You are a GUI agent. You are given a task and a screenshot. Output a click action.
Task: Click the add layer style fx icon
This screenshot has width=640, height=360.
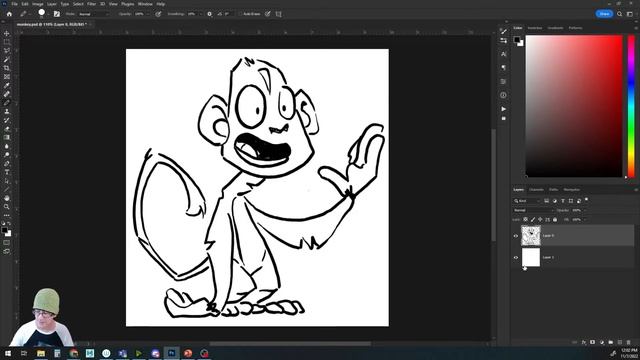(x=584, y=342)
